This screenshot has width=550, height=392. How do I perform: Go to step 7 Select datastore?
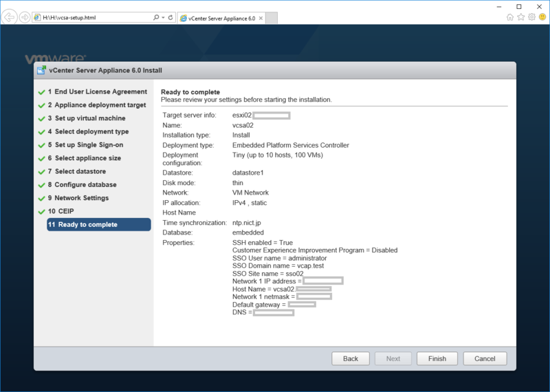[77, 171]
